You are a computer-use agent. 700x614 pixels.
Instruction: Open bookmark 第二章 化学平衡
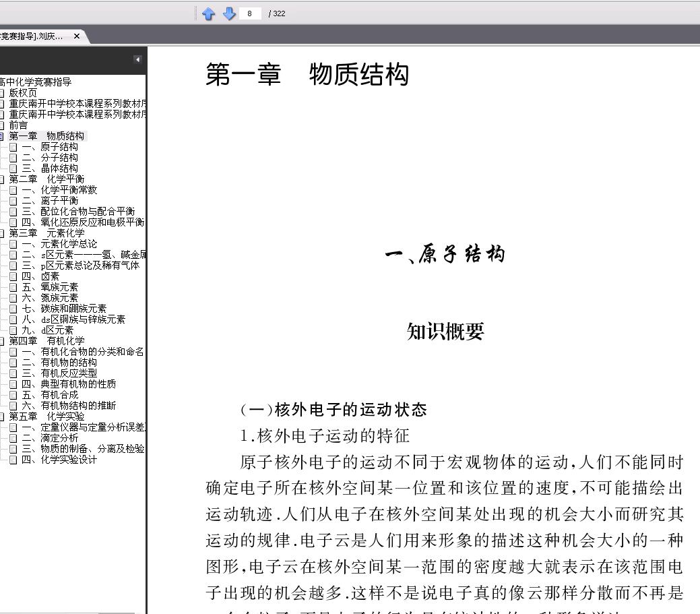(x=46, y=179)
